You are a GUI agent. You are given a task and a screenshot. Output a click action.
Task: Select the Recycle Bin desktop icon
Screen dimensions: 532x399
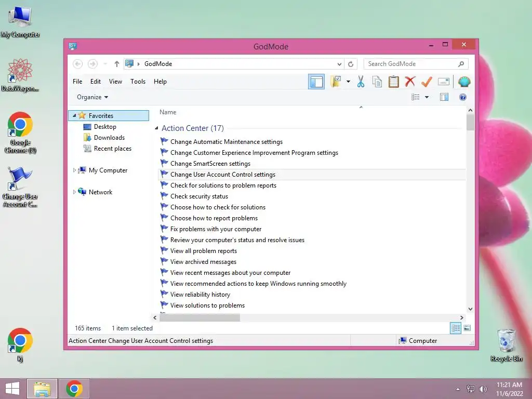coord(506,345)
